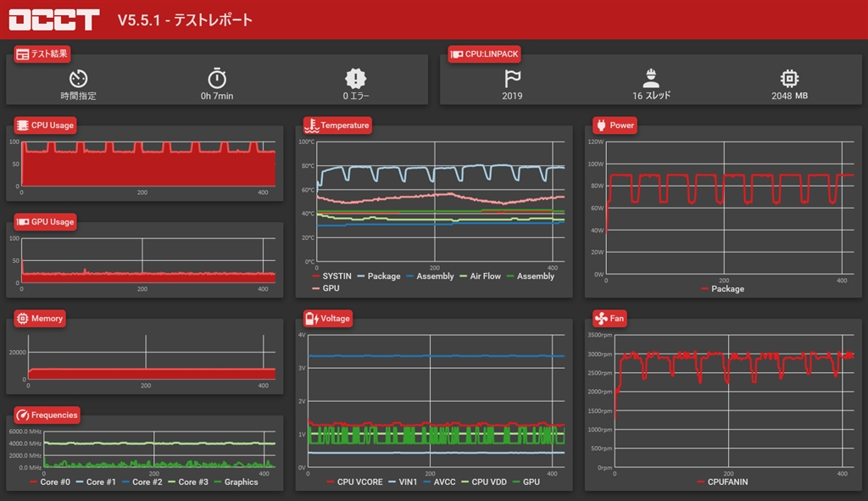Click the OCCT logo in the header
Viewport: 868px width, 501px height.
(54, 19)
